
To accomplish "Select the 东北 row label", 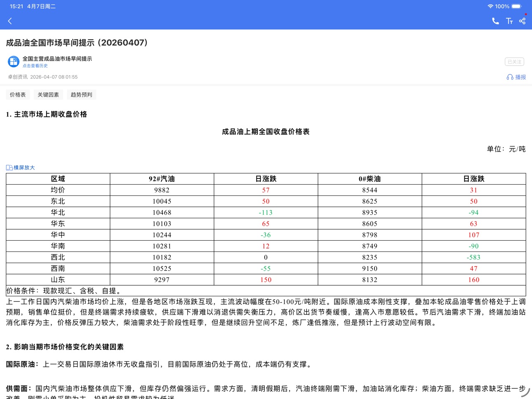I will (x=58, y=201).
